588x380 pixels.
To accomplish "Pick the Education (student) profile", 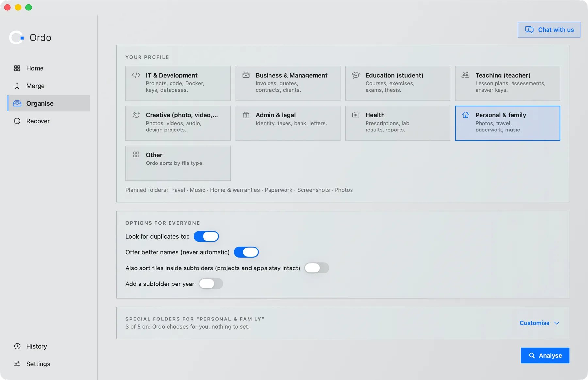I will [x=398, y=83].
